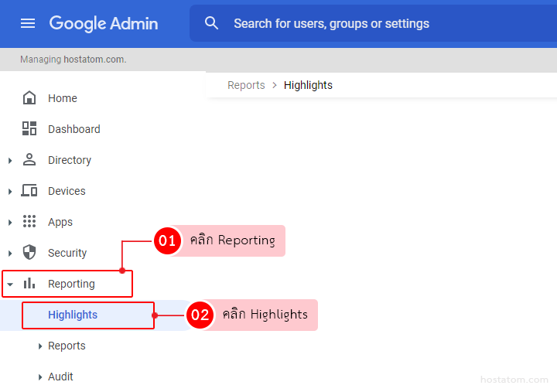Expand the Security section arrow
This screenshot has height=392, width=557.
pyautogui.click(x=10, y=254)
